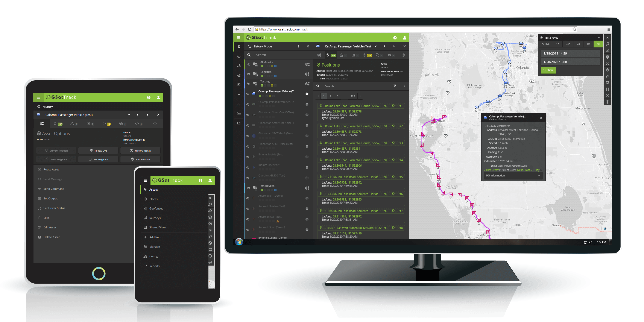Toggle eye icon on position #4 entry
Screen dimensions: 644x322
pyautogui.click(x=386, y=160)
